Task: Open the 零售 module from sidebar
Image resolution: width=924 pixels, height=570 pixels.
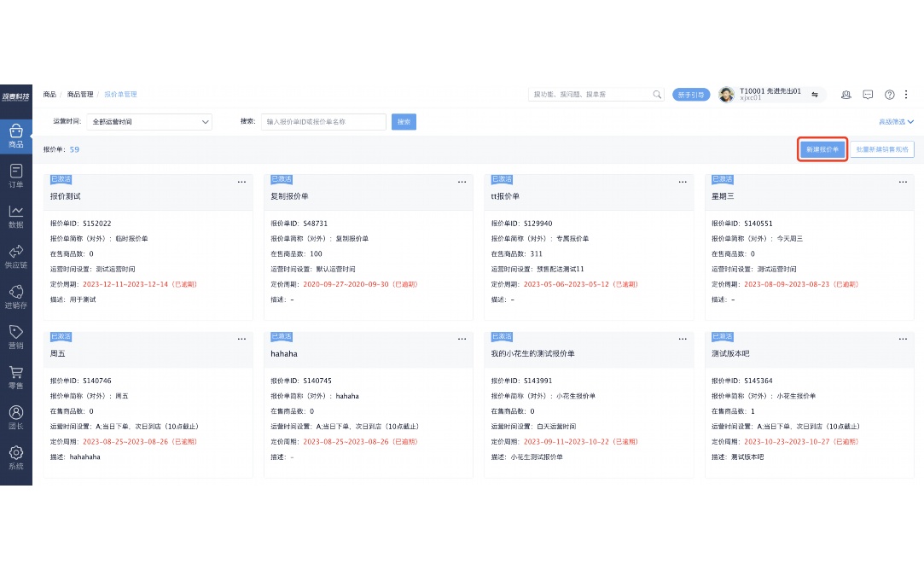Action: coord(15,376)
